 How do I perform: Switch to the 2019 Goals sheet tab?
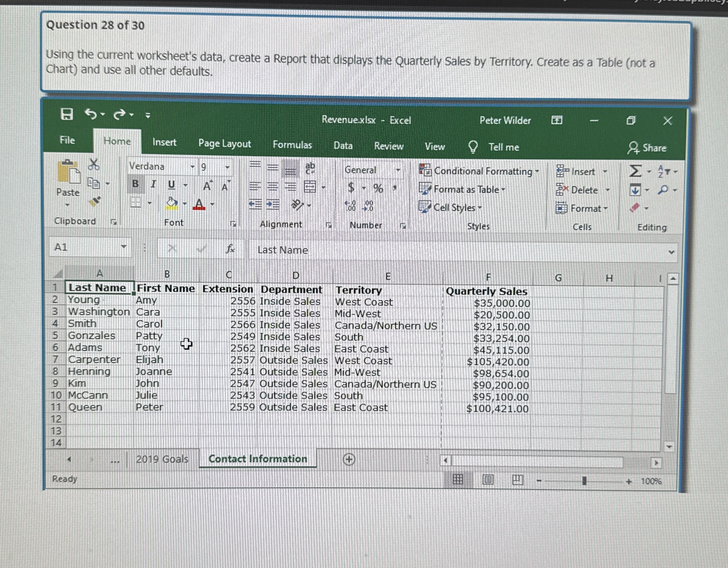pos(162,459)
